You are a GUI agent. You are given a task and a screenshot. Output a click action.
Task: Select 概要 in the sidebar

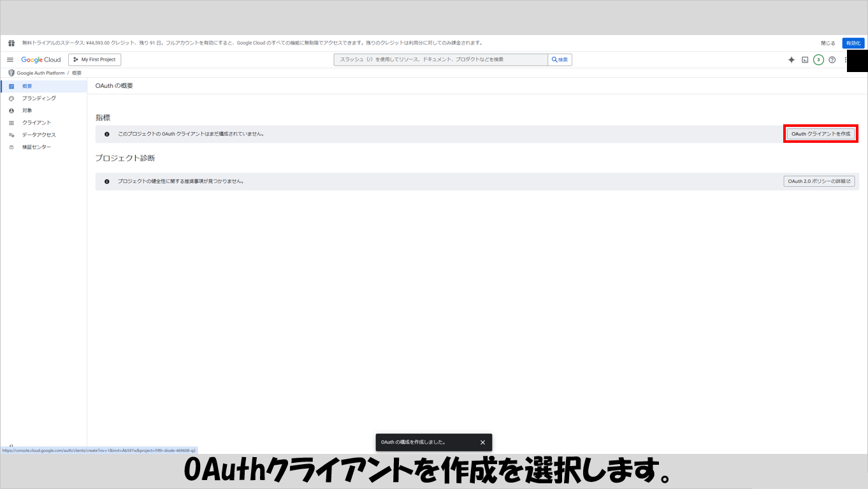[x=27, y=86]
